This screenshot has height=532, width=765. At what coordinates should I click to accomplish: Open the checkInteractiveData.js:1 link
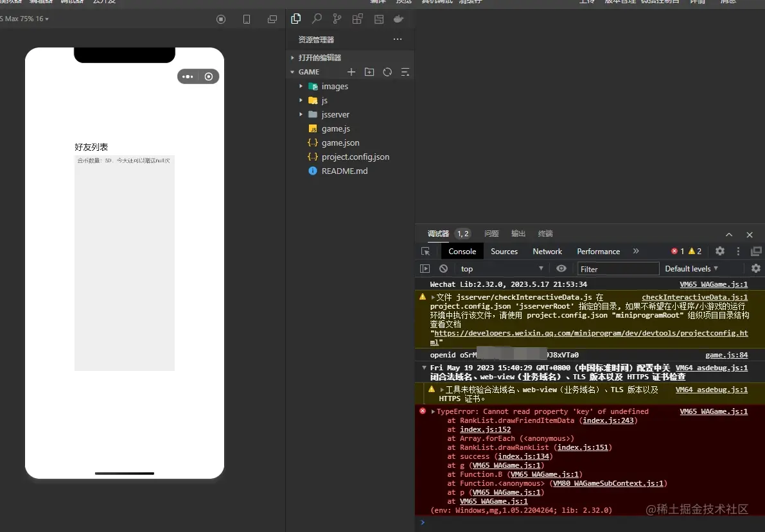(x=695, y=297)
